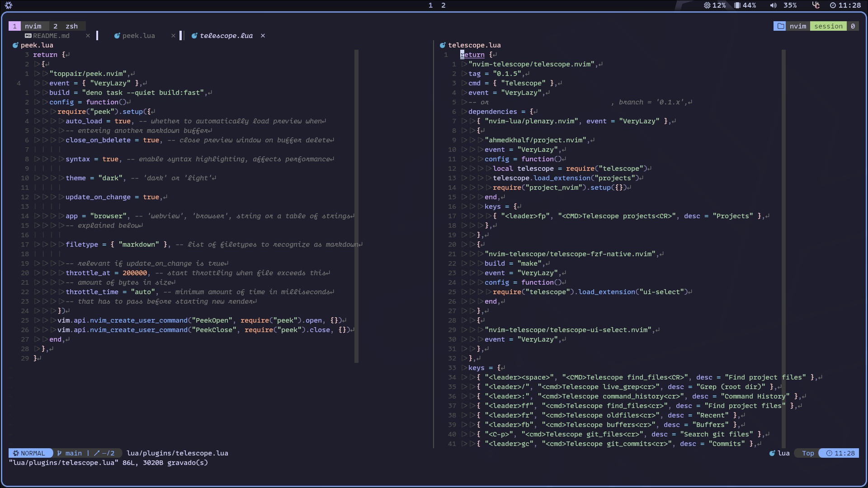The height and width of the screenshot is (488, 868).
Task: Switch to the peek.lua buffer tab
Action: (138, 36)
